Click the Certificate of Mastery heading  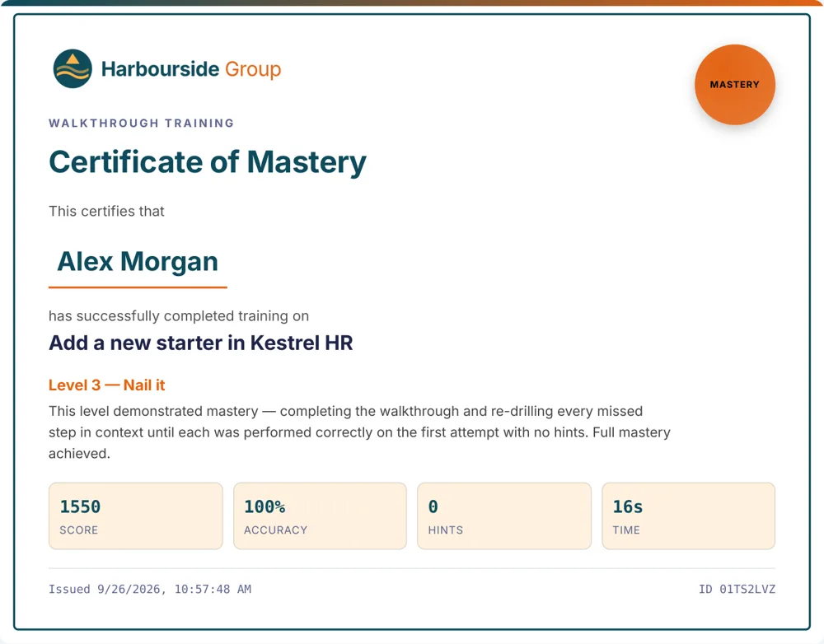(x=208, y=161)
